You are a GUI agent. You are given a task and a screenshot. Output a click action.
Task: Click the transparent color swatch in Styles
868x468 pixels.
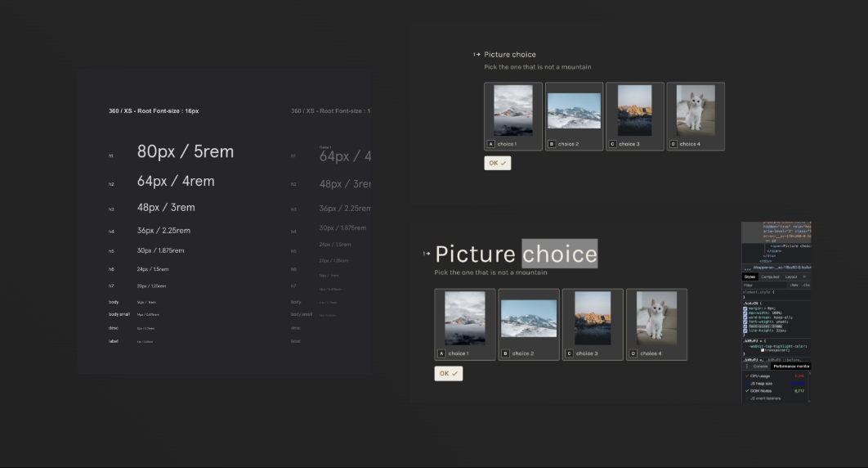763,350
